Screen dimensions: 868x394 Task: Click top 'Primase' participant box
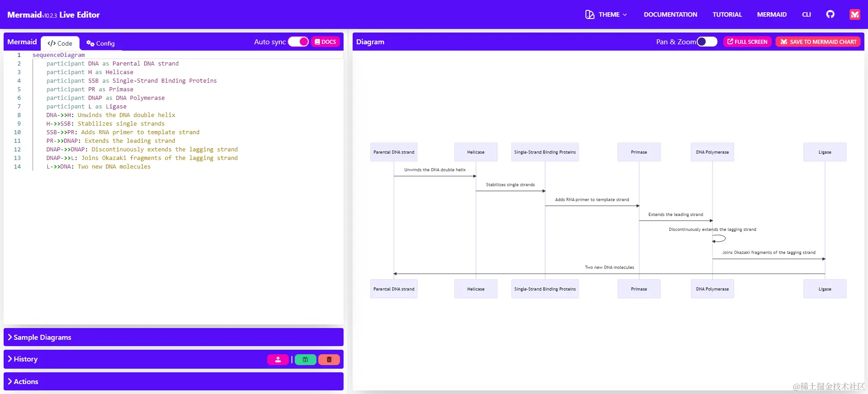(639, 152)
